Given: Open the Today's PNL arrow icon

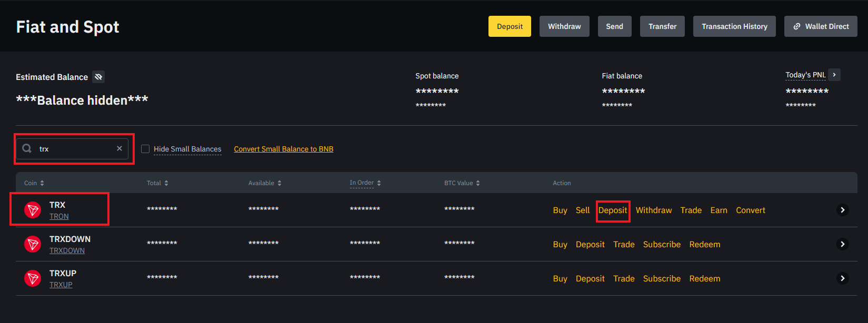Looking at the screenshot, I should pyautogui.click(x=834, y=75).
